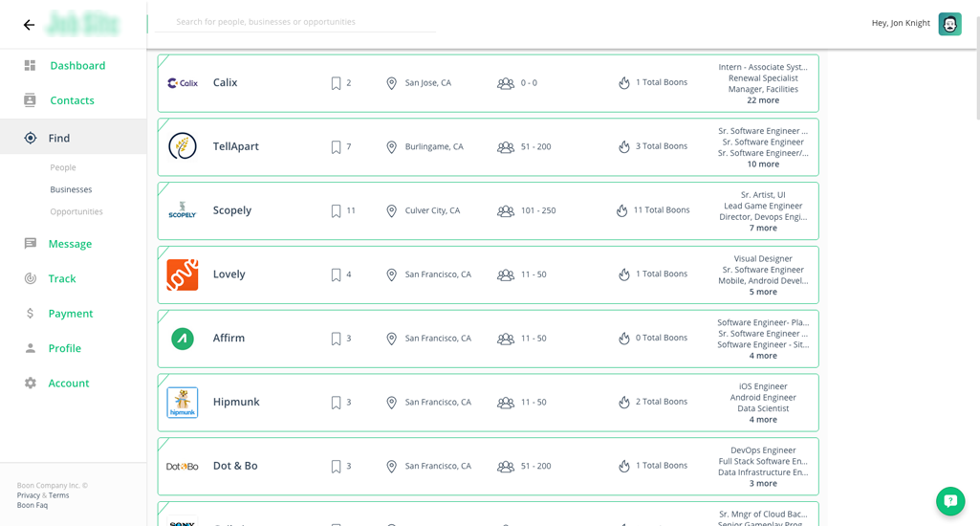The image size is (980, 526).
Task: Open Dot & Bo's DevOps Engineer opportunity
Action: tap(763, 450)
